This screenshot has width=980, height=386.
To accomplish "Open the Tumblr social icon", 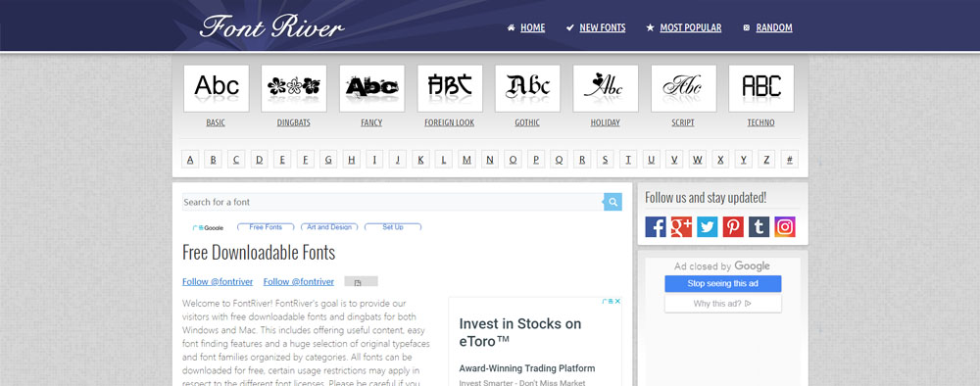I will [759, 226].
